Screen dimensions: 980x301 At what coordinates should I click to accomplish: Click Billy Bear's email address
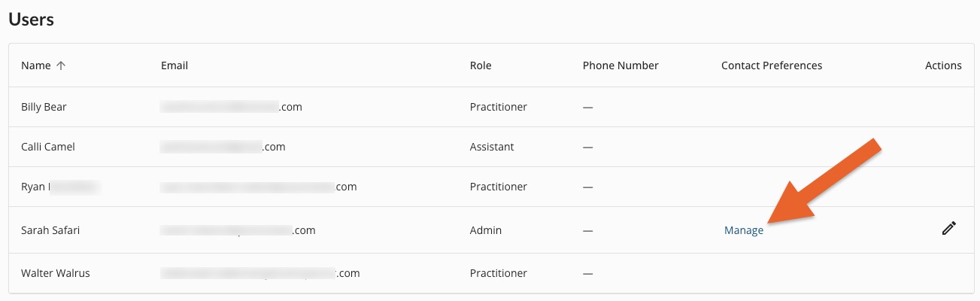point(232,107)
